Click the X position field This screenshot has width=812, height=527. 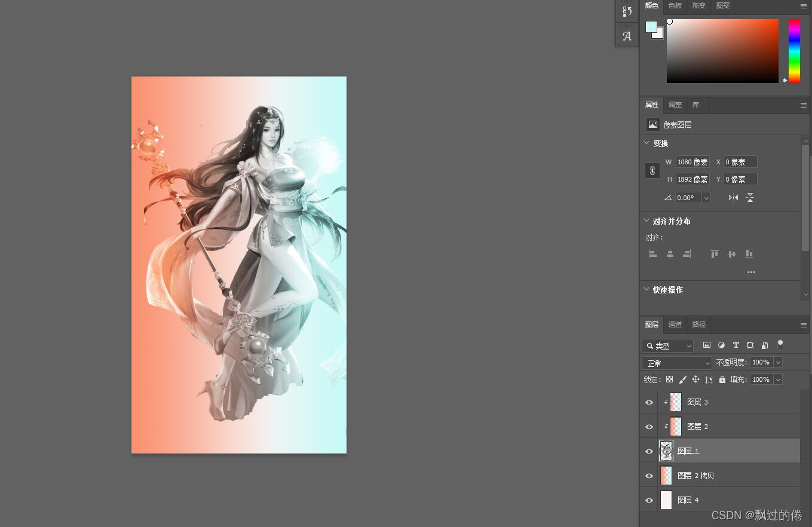point(740,162)
